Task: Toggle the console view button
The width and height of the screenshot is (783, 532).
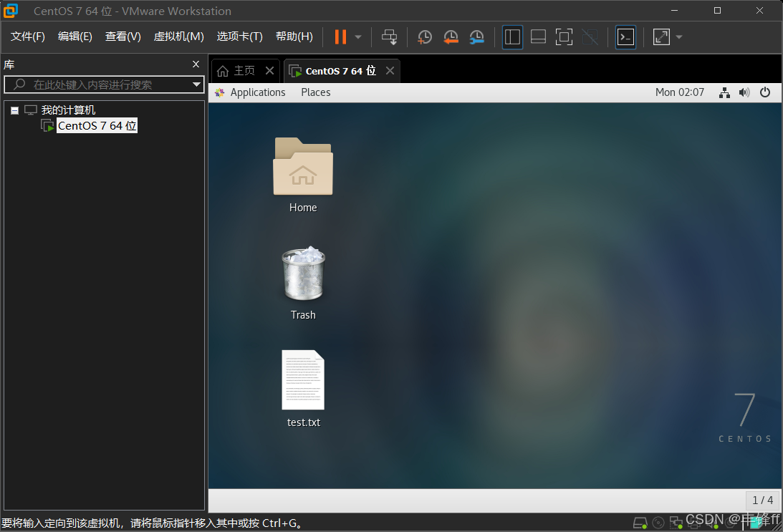Action: tap(625, 37)
